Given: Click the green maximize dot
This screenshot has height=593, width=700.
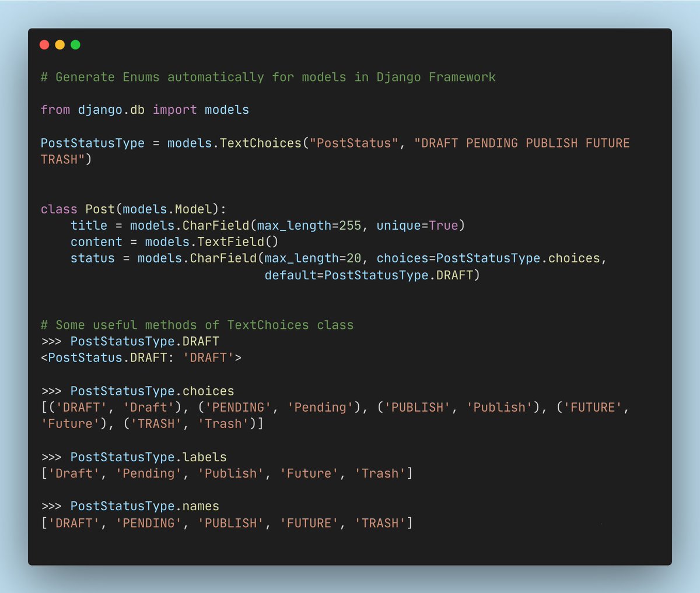Looking at the screenshot, I should pos(75,45).
